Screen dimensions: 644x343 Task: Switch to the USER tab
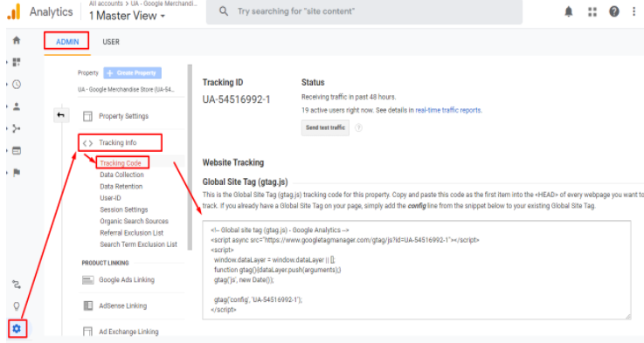pyautogui.click(x=111, y=42)
